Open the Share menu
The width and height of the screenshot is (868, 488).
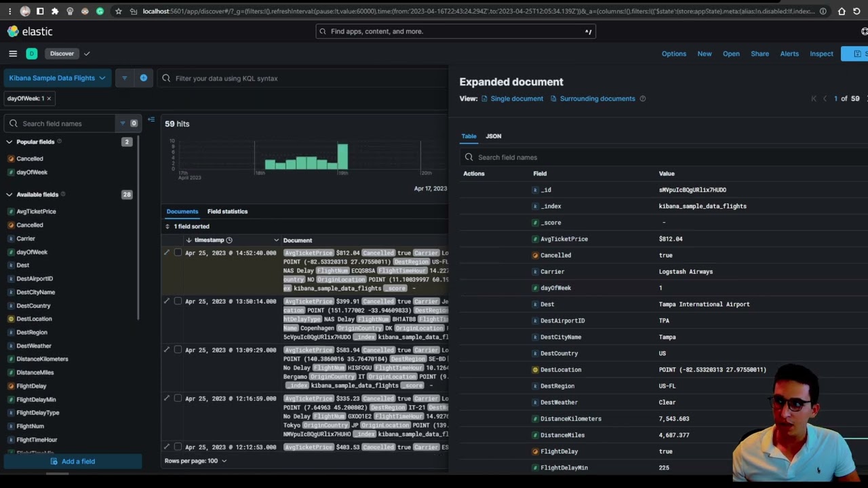[759, 54]
